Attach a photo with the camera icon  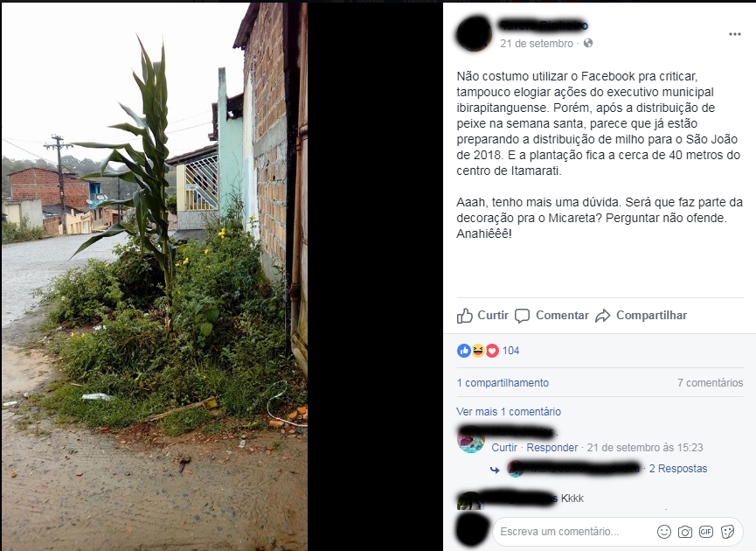click(x=684, y=532)
